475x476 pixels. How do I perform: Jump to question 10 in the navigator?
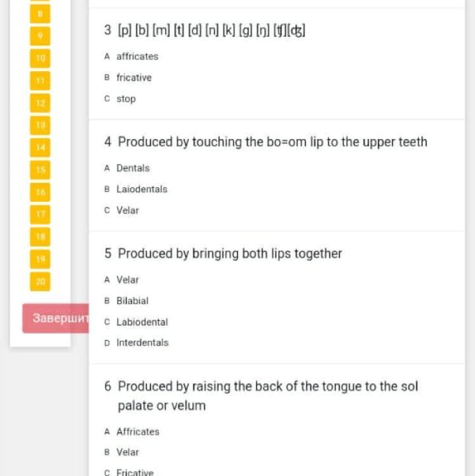coord(40,58)
